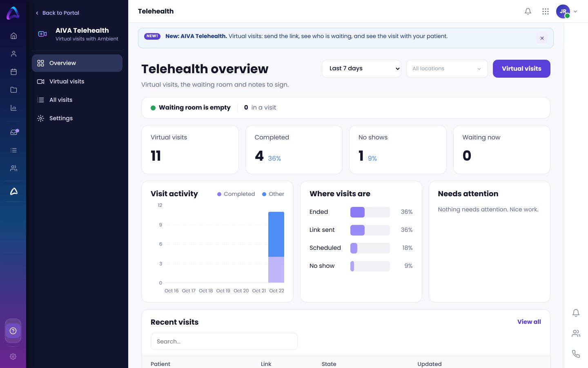
Task: Open the people icon in right rail
Action: click(576, 334)
